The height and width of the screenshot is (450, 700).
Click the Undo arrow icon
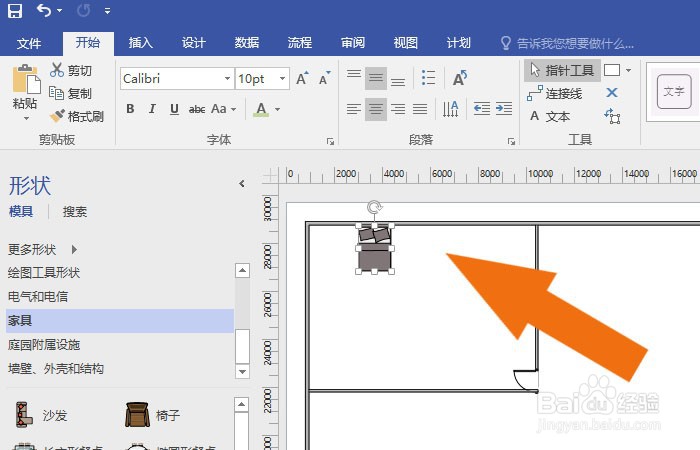point(44,10)
